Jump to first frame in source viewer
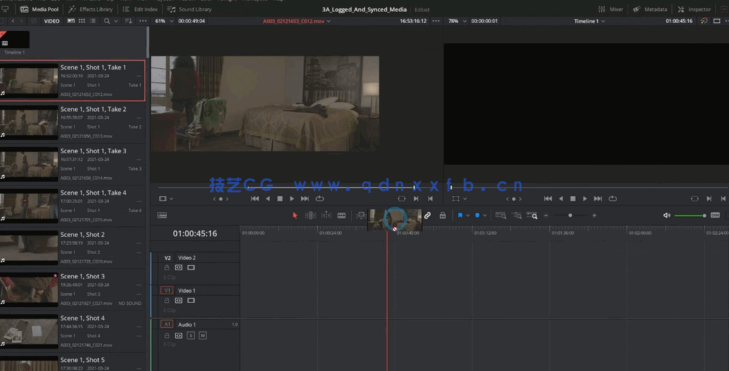The width and height of the screenshot is (729, 371). click(255, 199)
